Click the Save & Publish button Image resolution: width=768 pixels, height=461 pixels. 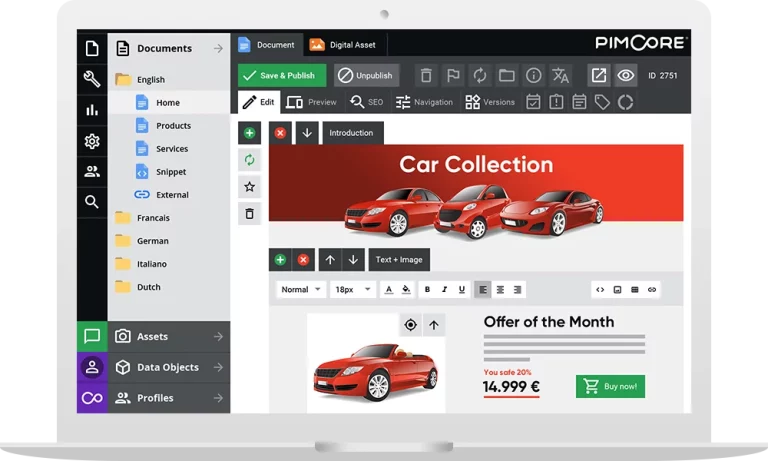click(x=277, y=75)
